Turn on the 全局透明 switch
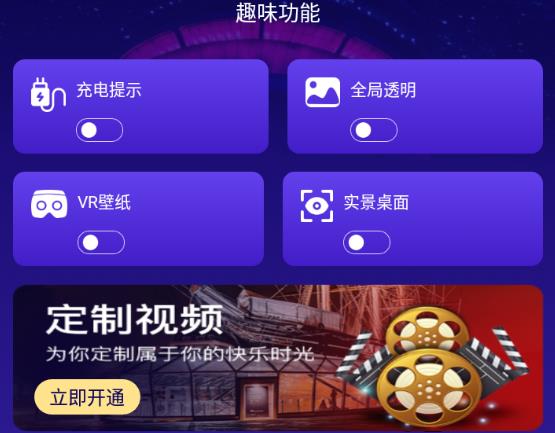The image size is (555, 433). coord(374,130)
